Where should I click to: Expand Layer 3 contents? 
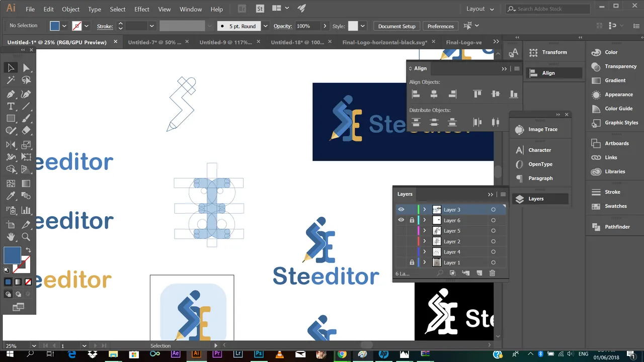[425, 210]
